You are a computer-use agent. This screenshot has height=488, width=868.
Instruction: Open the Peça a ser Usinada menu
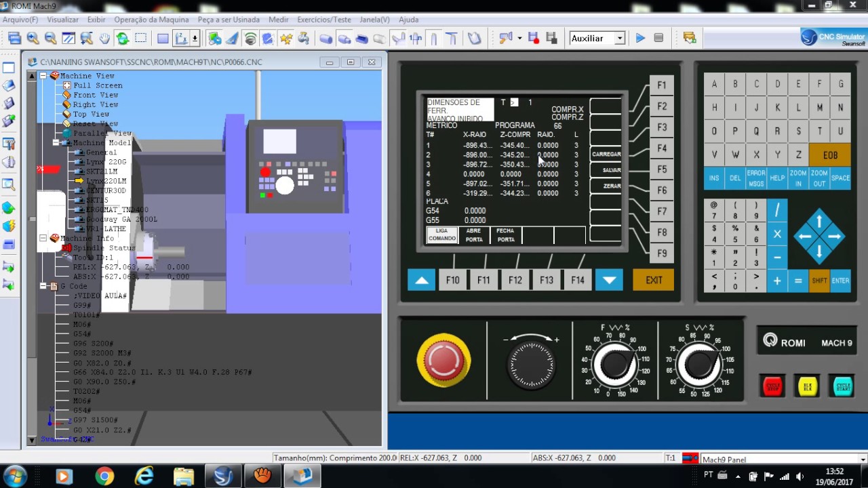click(229, 20)
